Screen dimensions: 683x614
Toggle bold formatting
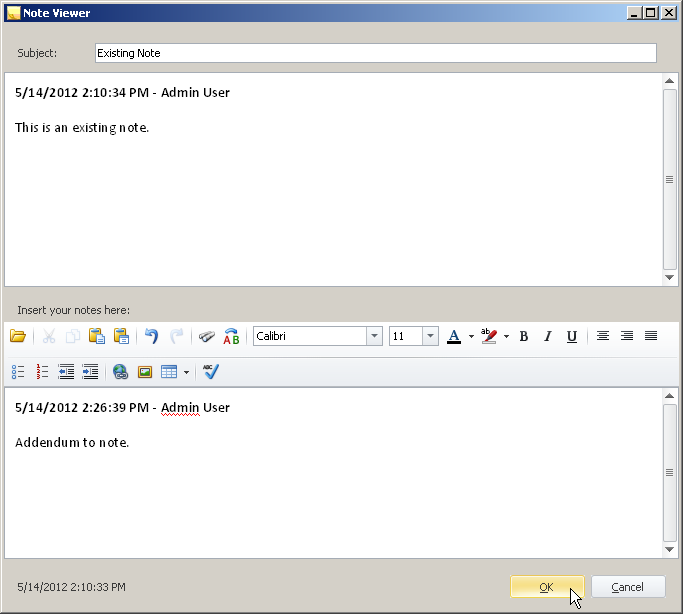coord(523,337)
